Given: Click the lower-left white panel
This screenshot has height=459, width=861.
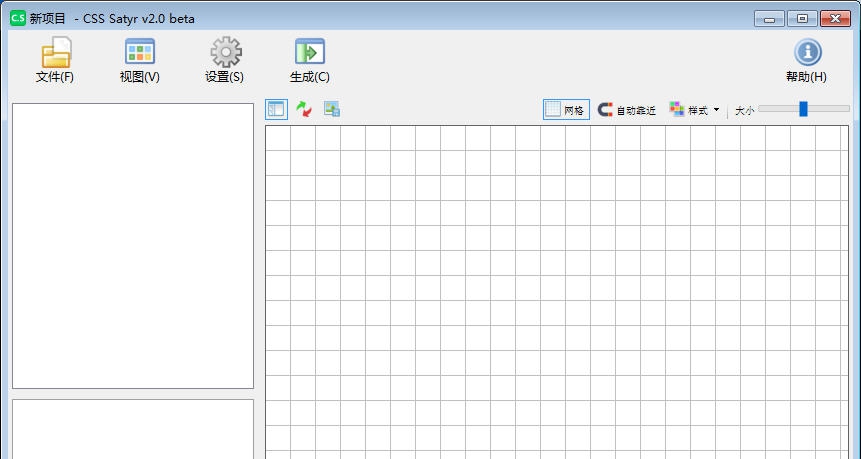Looking at the screenshot, I should [x=133, y=429].
